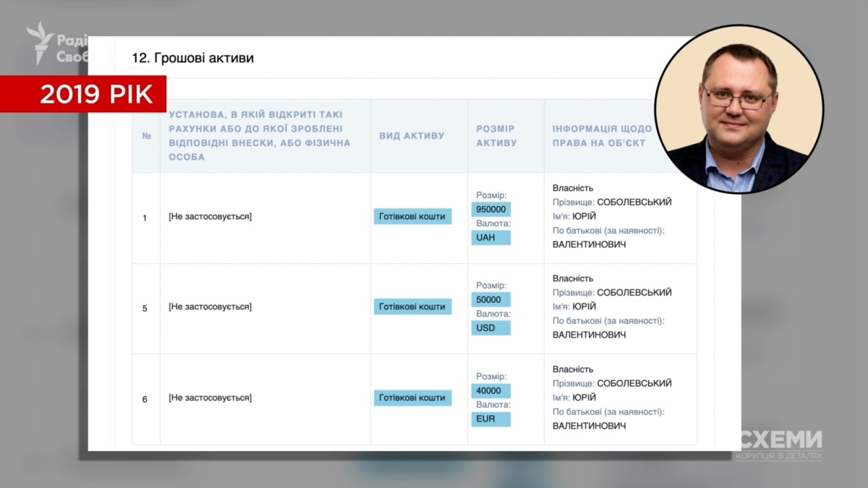
Task: Click the 'Вид активу' column header
Action: (412, 136)
